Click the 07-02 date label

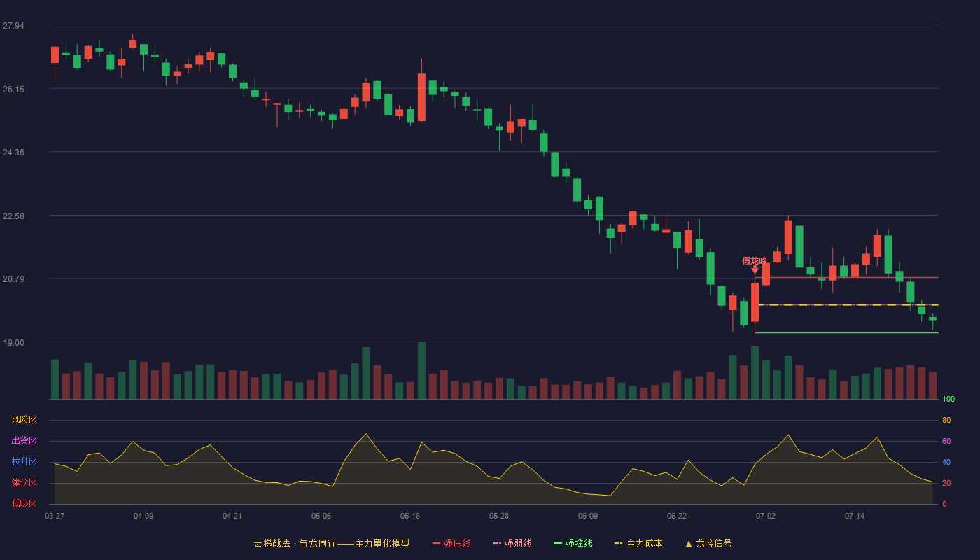coord(766,516)
